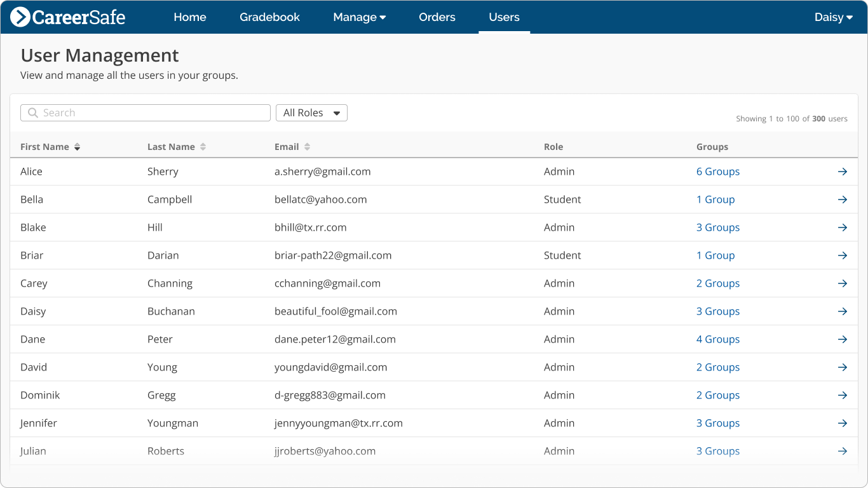The height and width of the screenshot is (488, 868).
Task: Navigate to the Gradebook tab
Action: (x=269, y=17)
